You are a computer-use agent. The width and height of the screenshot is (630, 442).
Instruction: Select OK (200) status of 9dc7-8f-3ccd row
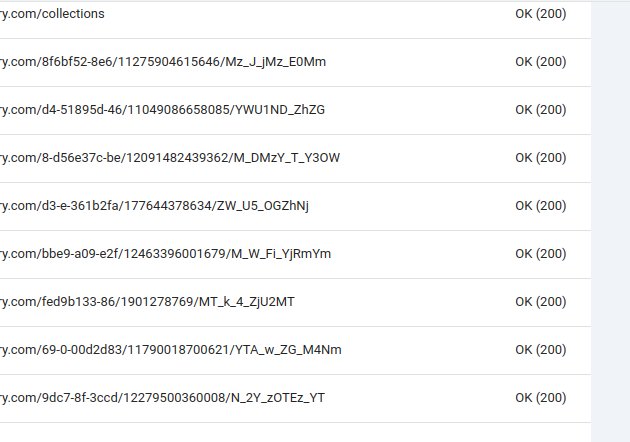[541, 398]
